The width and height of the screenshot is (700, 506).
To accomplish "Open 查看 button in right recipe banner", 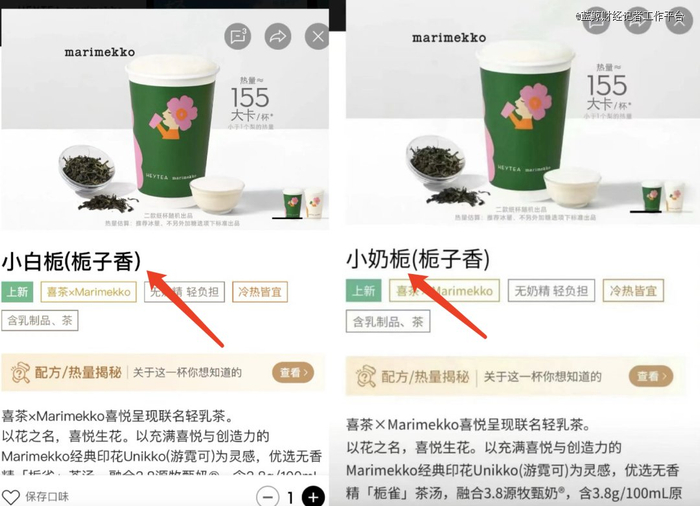I will (x=651, y=376).
